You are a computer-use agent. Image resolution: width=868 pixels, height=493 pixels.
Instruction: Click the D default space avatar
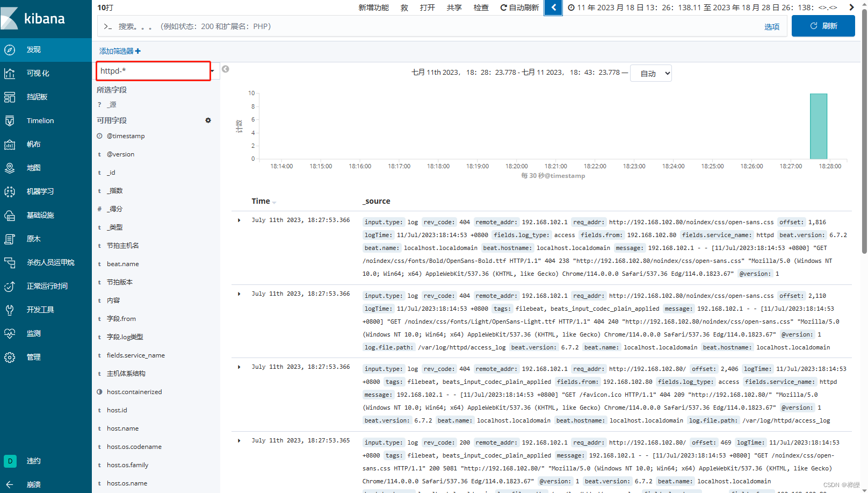click(x=10, y=461)
